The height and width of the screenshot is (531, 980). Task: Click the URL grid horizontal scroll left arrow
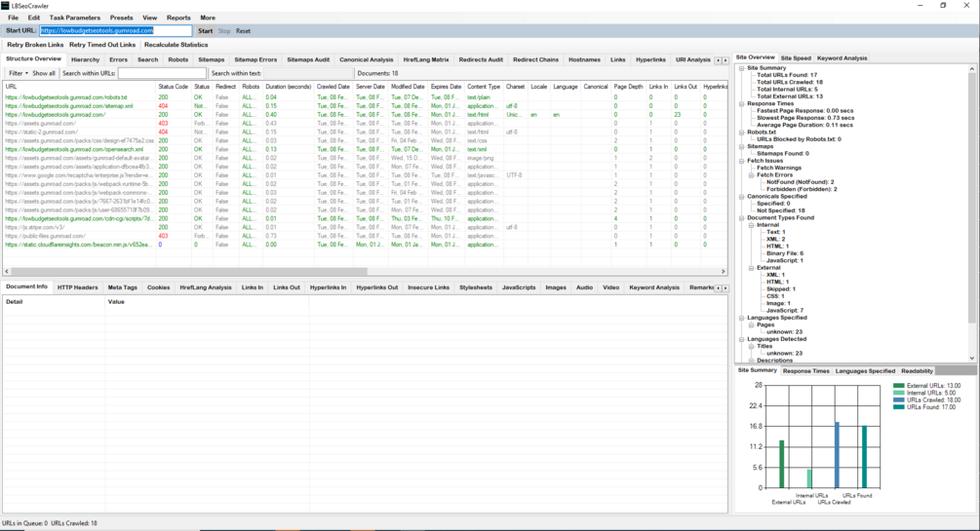(7, 271)
